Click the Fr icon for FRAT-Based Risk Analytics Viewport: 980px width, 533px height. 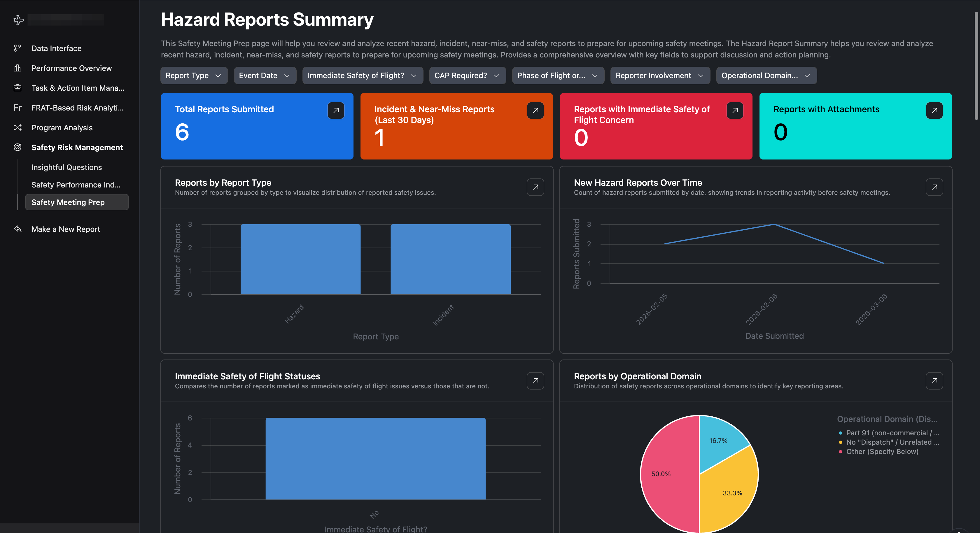point(18,108)
